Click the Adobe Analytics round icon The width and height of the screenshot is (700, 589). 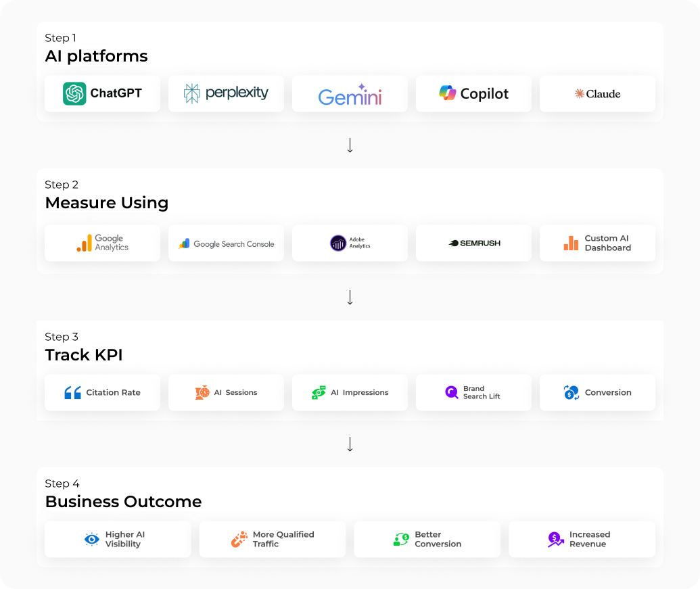[338, 243]
